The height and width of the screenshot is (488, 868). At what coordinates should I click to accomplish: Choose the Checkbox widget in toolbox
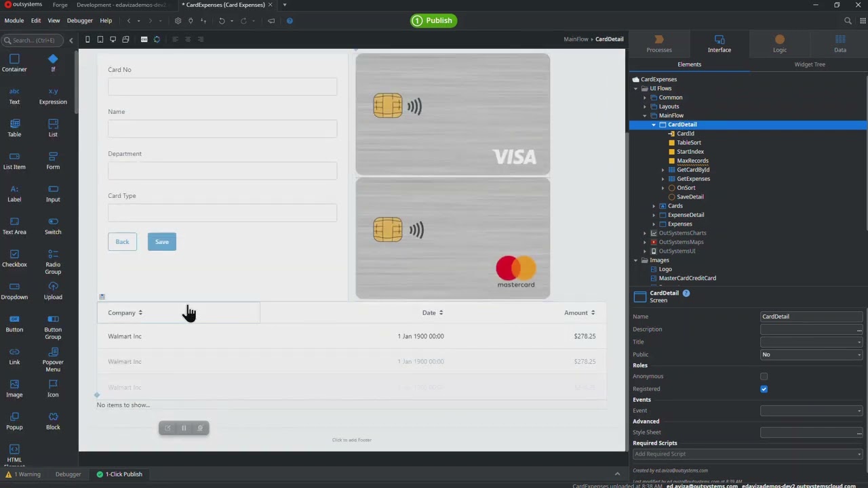tap(14, 258)
